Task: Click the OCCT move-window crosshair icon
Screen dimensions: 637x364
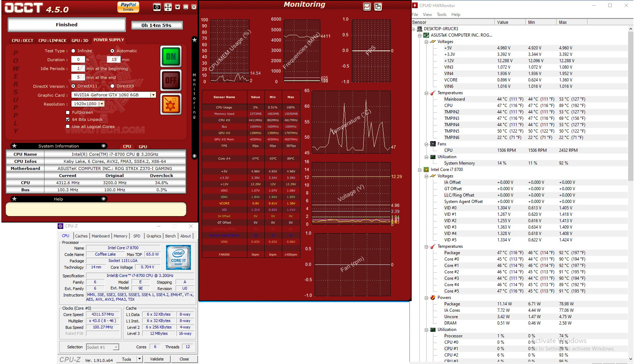Action: point(168,7)
